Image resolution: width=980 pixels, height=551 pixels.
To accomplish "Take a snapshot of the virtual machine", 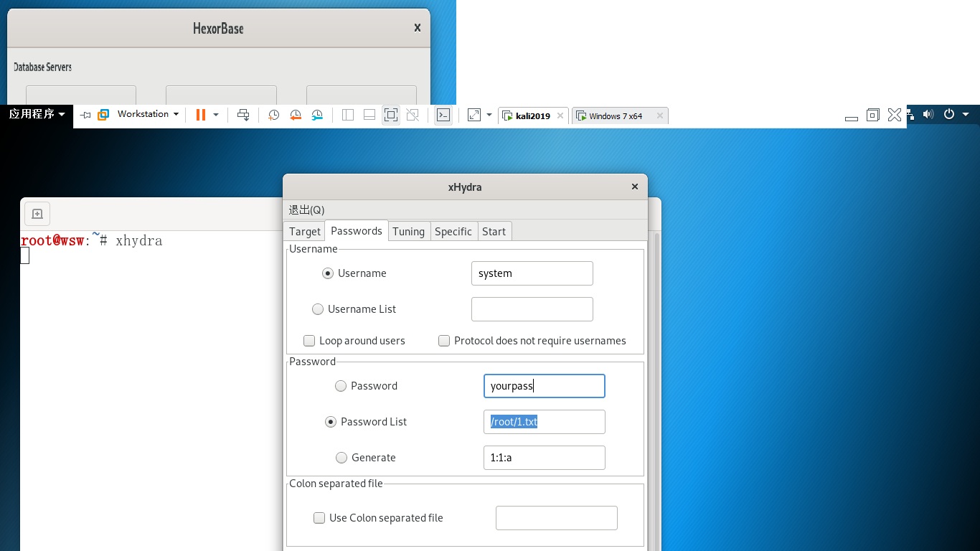I will coord(273,115).
